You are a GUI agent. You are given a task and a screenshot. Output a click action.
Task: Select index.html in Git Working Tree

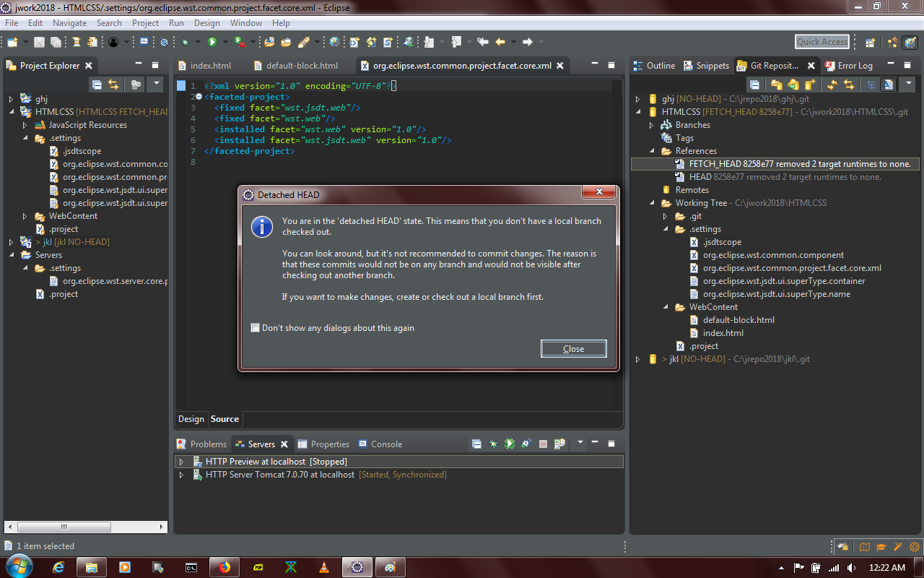point(717,333)
